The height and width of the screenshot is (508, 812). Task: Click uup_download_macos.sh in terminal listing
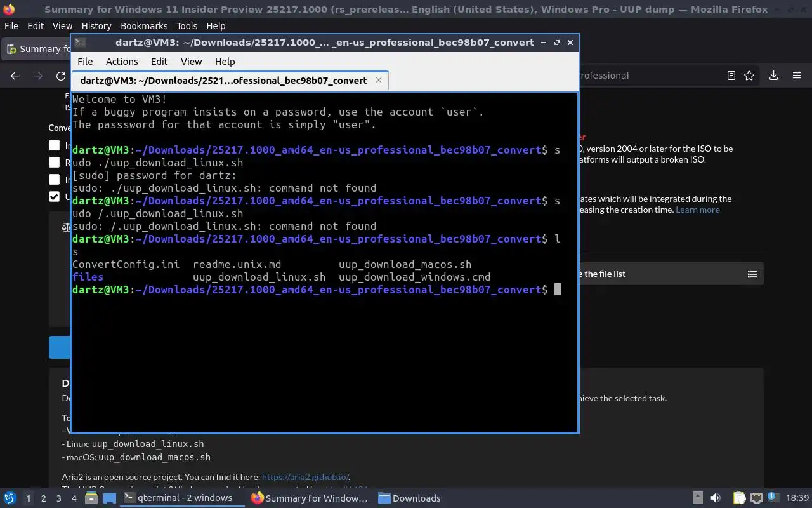click(405, 264)
